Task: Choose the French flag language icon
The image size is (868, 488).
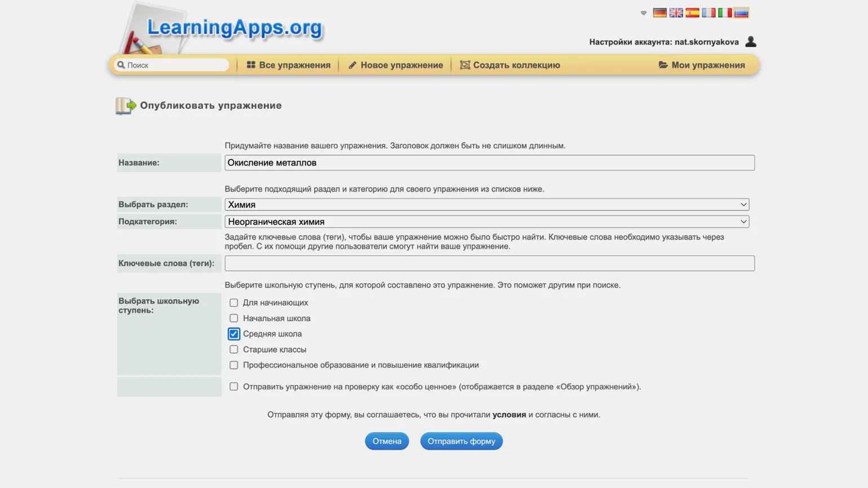Action: coord(708,13)
